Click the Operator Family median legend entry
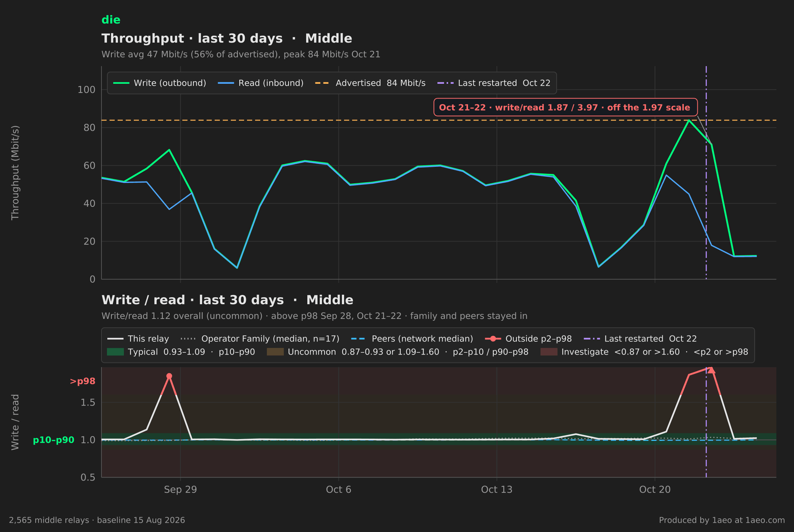 260,339
